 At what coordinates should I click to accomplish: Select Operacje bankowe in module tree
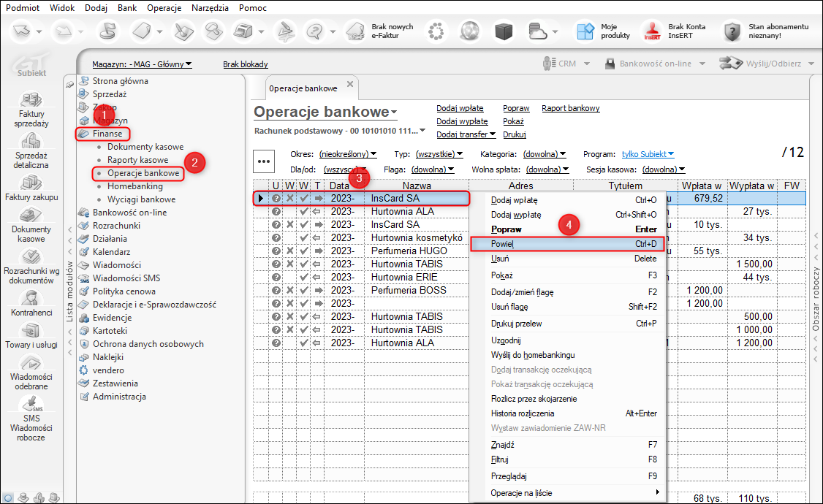[x=143, y=173]
